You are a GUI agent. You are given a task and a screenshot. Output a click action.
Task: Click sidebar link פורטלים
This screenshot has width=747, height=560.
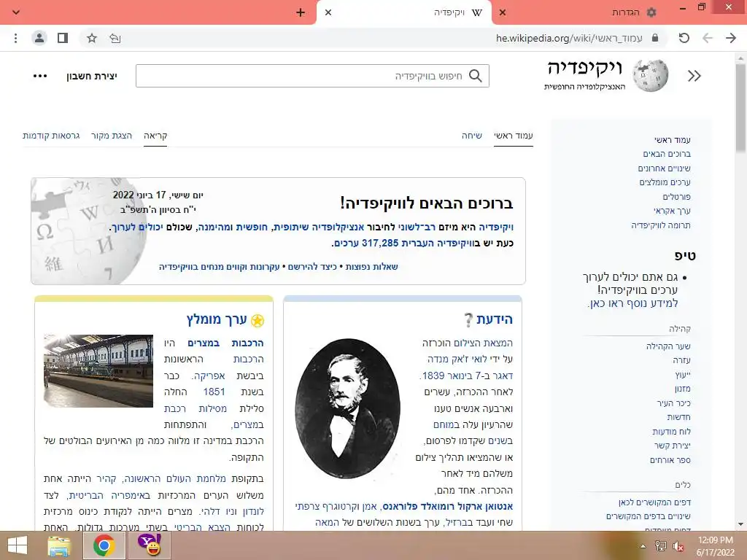(676, 197)
